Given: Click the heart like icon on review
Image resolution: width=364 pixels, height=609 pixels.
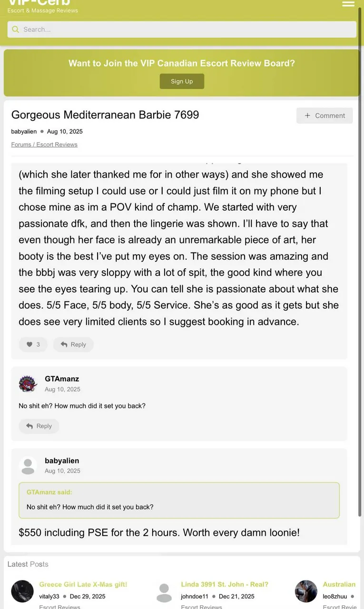Looking at the screenshot, I should (30, 344).
